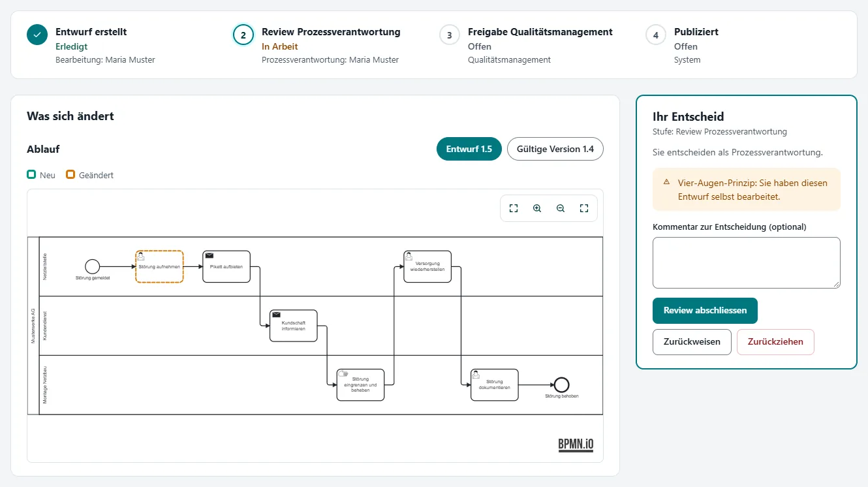Click the Zurückweisen button

(692, 342)
